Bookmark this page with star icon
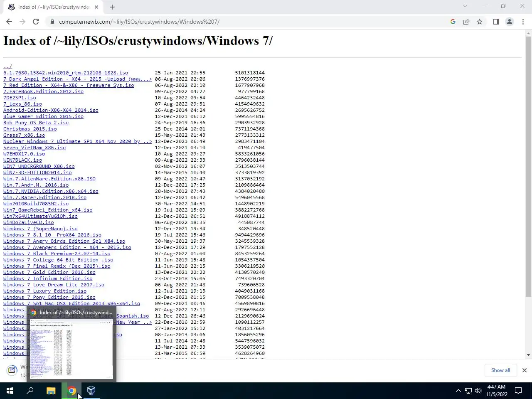This screenshot has height=399, width=532. (x=480, y=22)
